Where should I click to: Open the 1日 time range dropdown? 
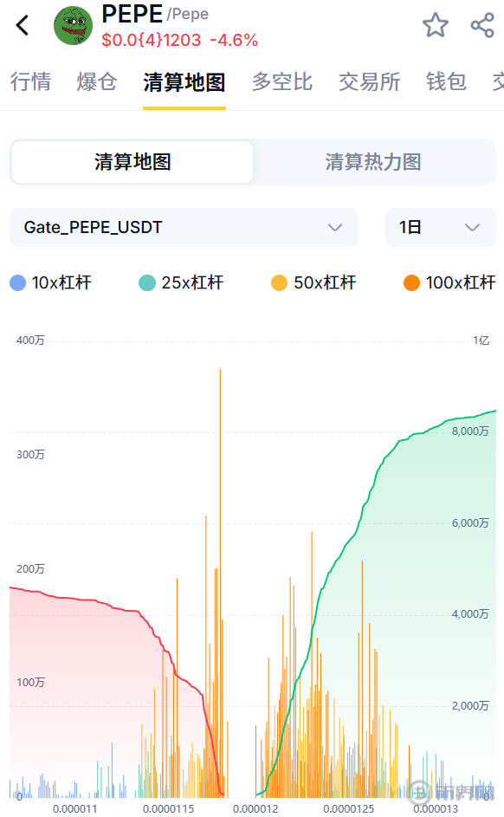tap(441, 227)
